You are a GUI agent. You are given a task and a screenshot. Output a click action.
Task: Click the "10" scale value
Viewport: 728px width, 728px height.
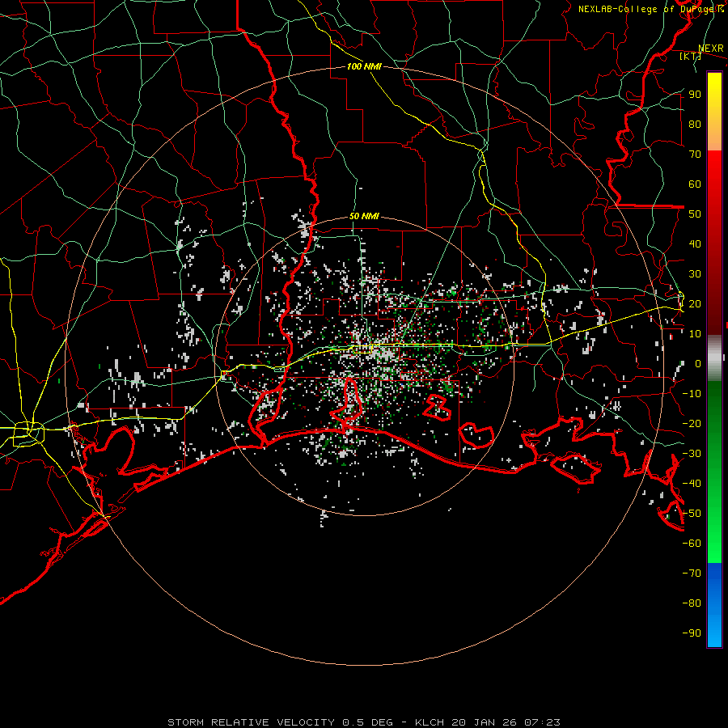695,334
